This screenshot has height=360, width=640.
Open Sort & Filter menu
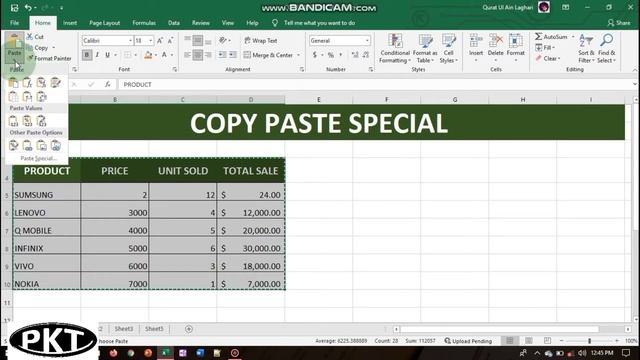point(586,49)
